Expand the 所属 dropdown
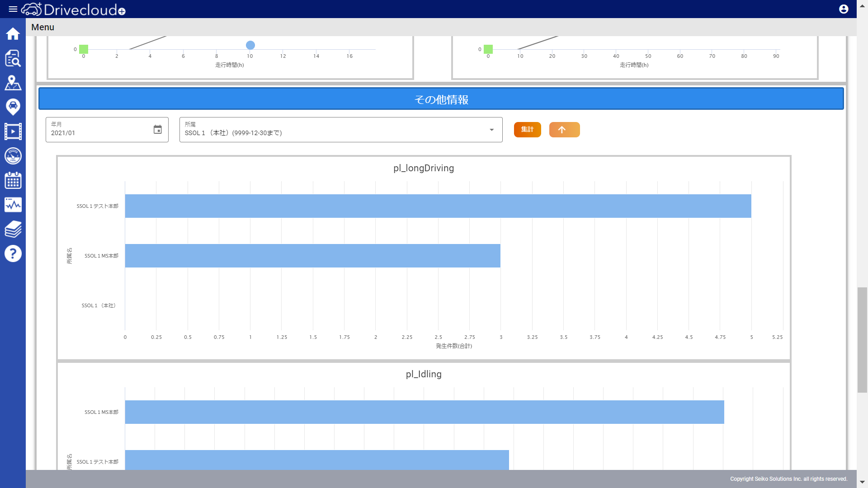868x488 pixels. coord(491,130)
